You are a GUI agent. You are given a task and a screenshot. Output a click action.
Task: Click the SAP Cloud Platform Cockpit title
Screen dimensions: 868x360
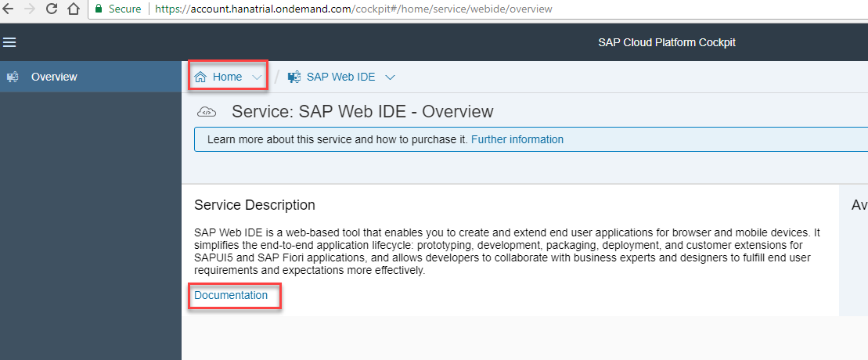pyautogui.click(x=667, y=42)
